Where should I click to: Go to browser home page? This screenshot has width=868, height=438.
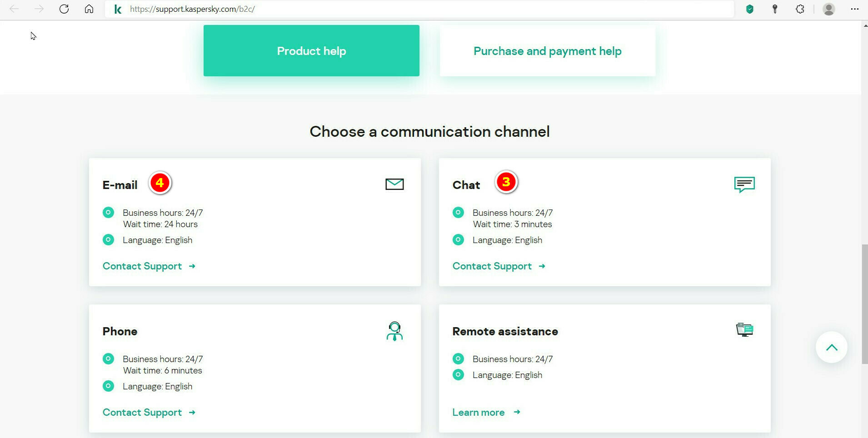pyautogui.click(x=89, y=9)
